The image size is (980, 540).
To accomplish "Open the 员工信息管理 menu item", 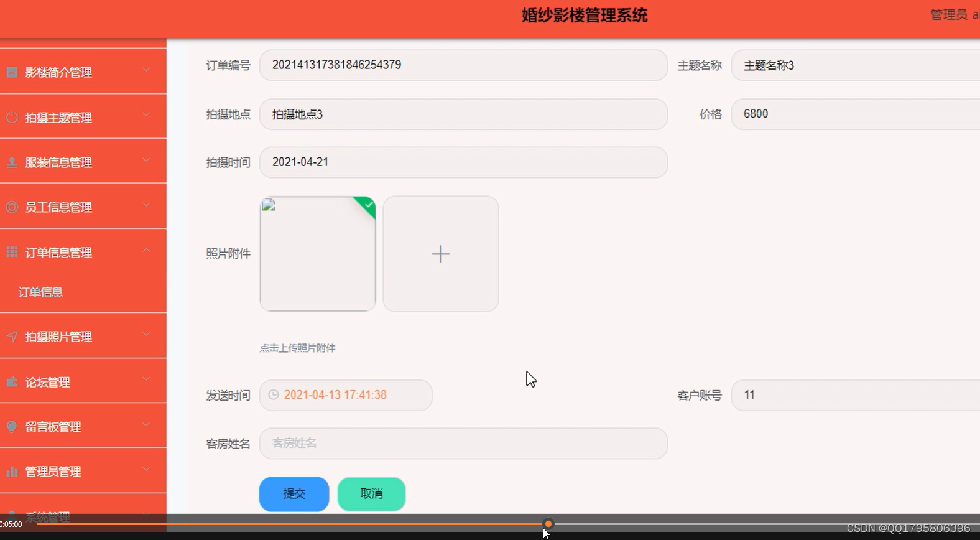I will click(x=83, y=207).
